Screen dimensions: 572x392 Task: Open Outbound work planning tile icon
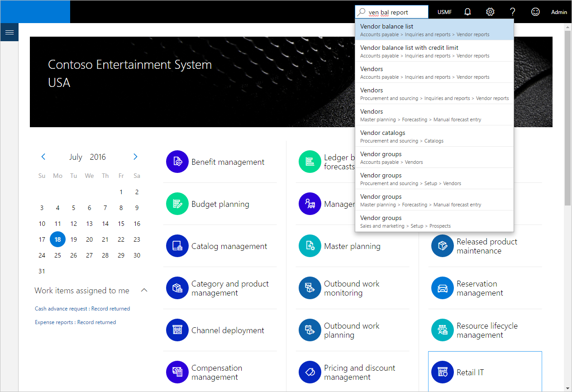(x=310, y=330)
